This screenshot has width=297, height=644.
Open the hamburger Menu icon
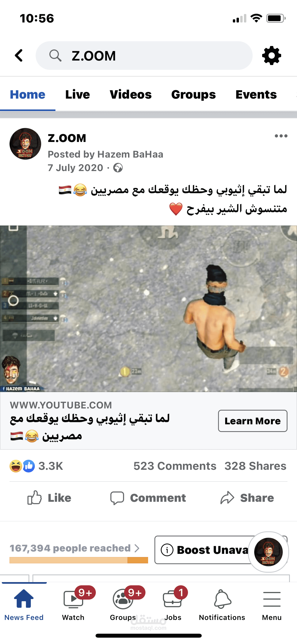click(x=272, y=599)
